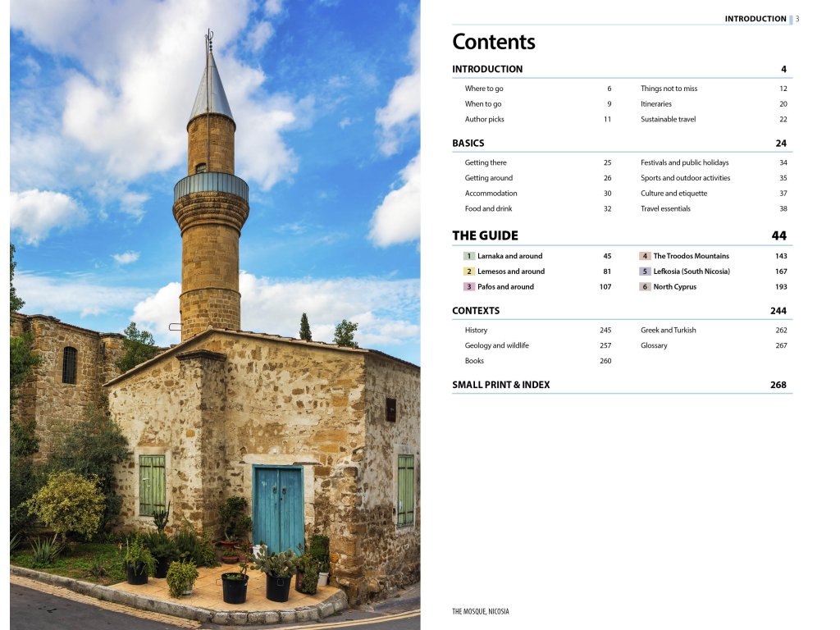Screen dimensions: 840x630
Task: Open the 'Things not to miss' entry
Action: click(669, 89)
